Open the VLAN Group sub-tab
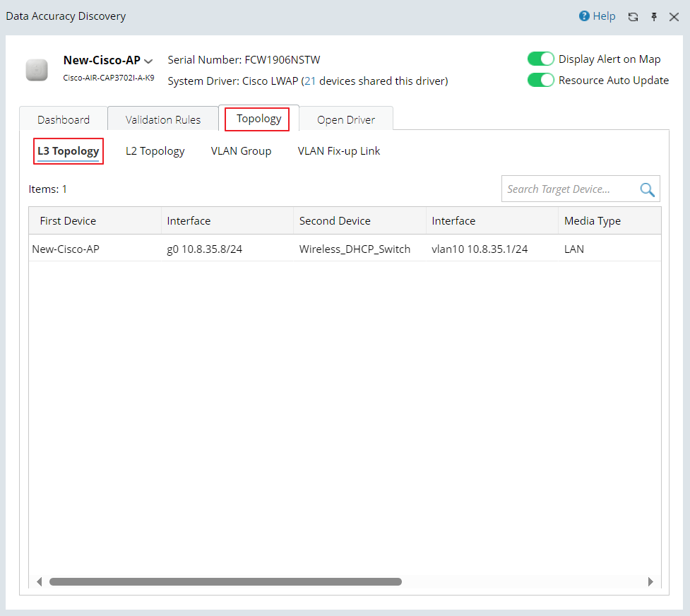Image resolution: width=690 pixels, height=616 pixels. coord(241,151)
